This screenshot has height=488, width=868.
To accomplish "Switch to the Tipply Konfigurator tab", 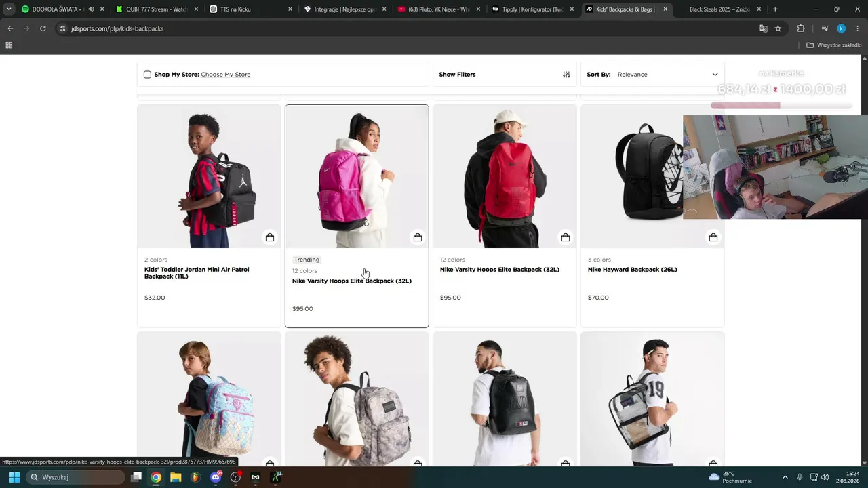I will (532, 9).
